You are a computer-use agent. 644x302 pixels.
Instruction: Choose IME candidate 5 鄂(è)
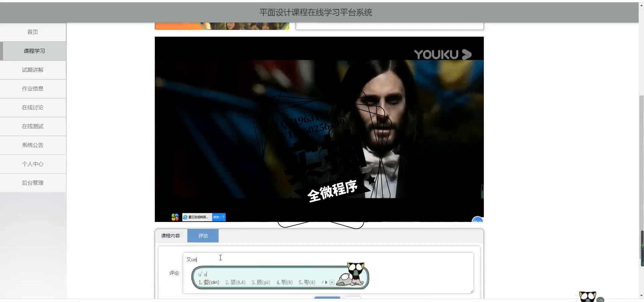[x=307, y=282]
